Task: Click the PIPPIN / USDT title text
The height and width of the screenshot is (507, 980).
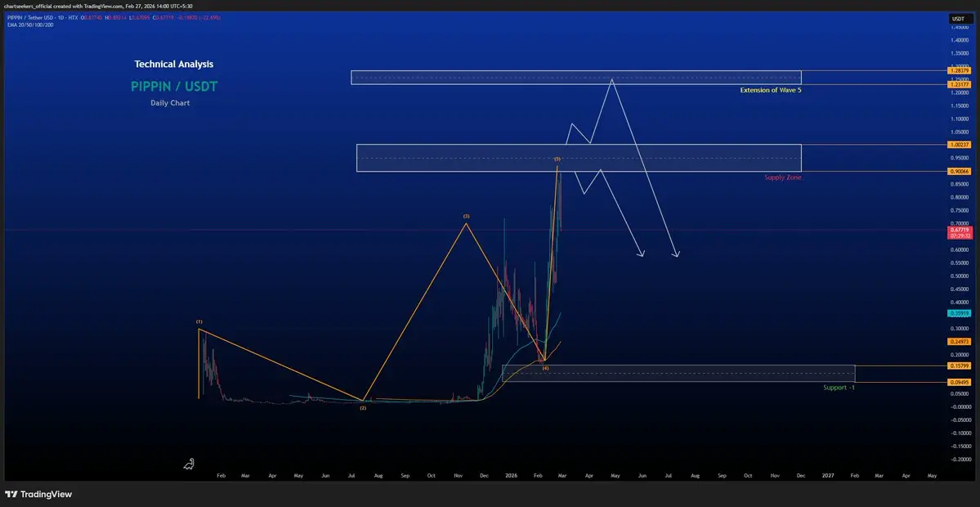Action: (174, 86)
